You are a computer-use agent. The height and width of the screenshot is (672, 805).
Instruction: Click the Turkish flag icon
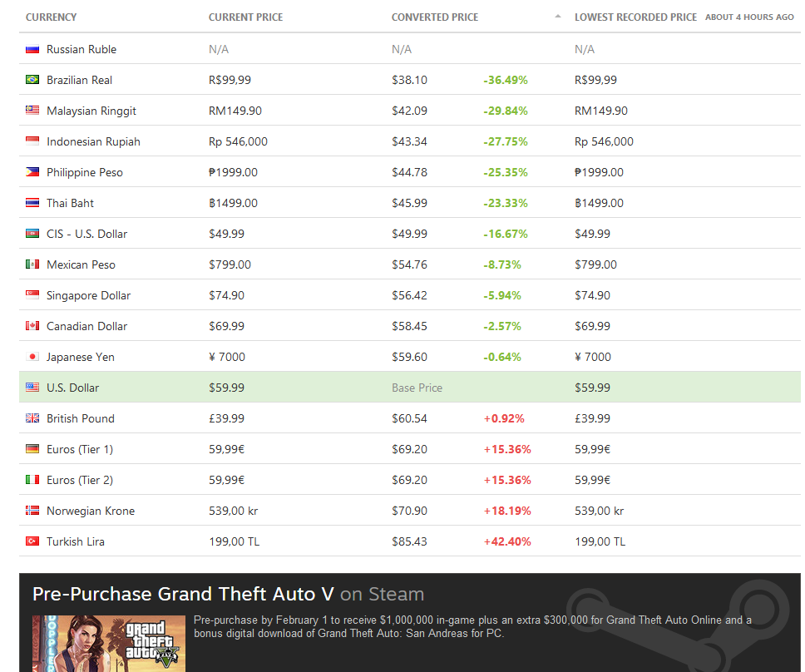[32, 541]
